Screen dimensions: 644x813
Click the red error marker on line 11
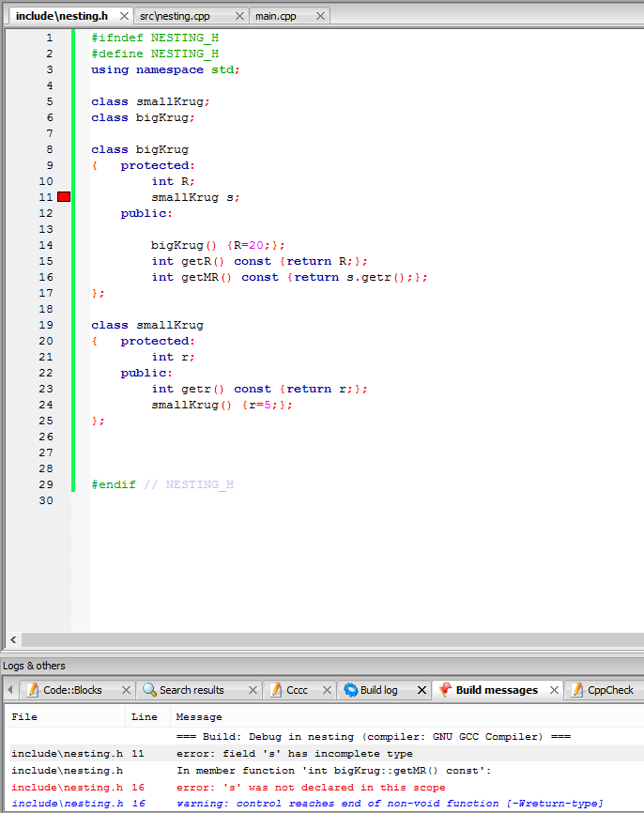tap(64, 197)
